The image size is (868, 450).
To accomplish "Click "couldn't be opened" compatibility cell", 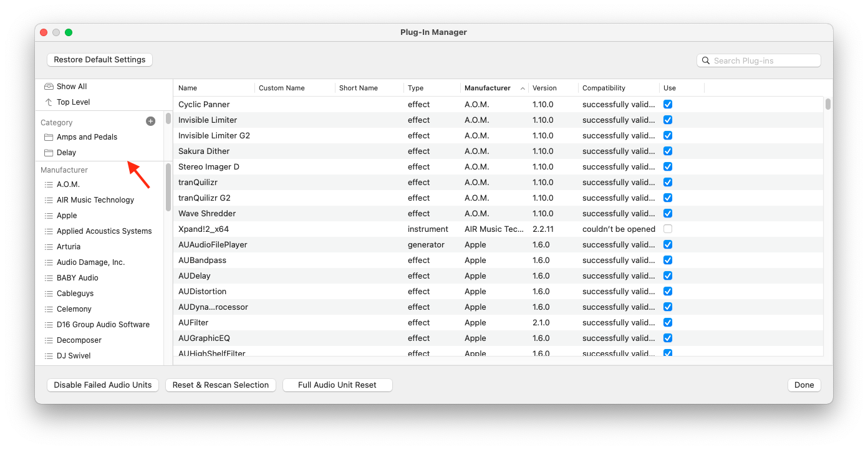I will (619, 229).
